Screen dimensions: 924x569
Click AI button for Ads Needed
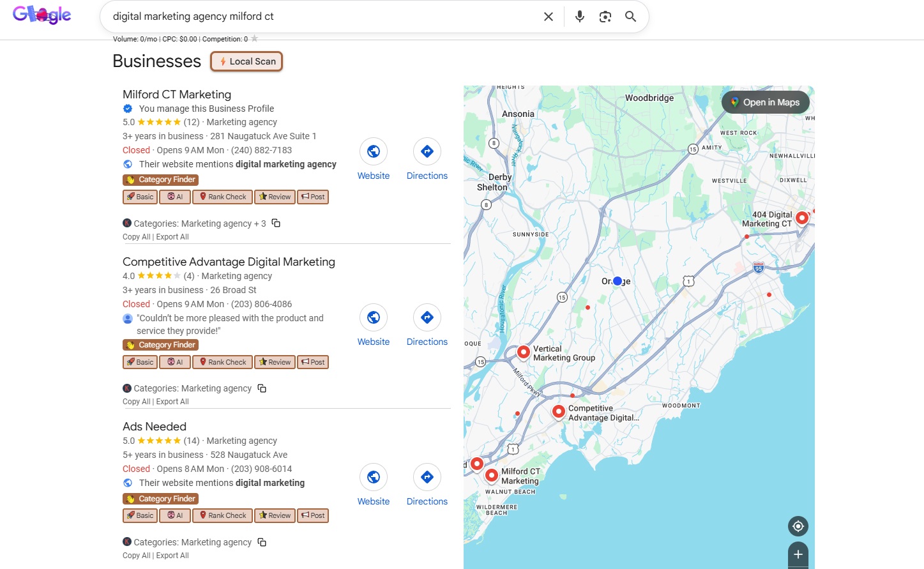[175, 515]
